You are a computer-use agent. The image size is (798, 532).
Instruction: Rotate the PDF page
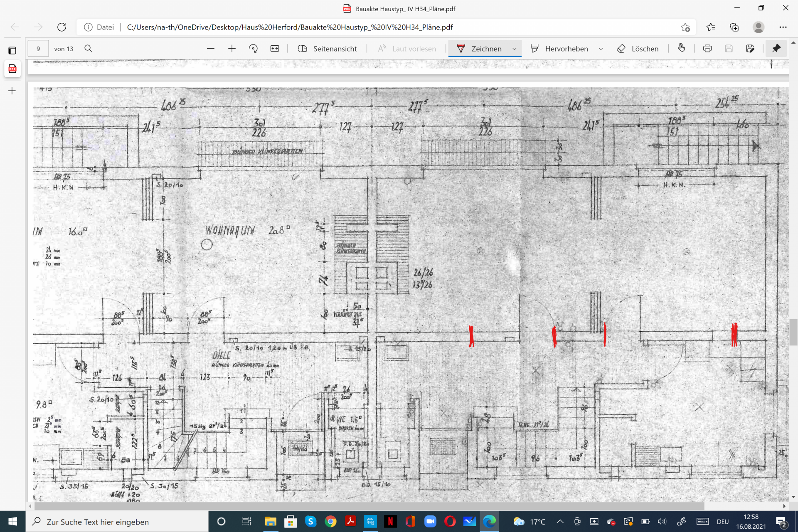point(253,49)
